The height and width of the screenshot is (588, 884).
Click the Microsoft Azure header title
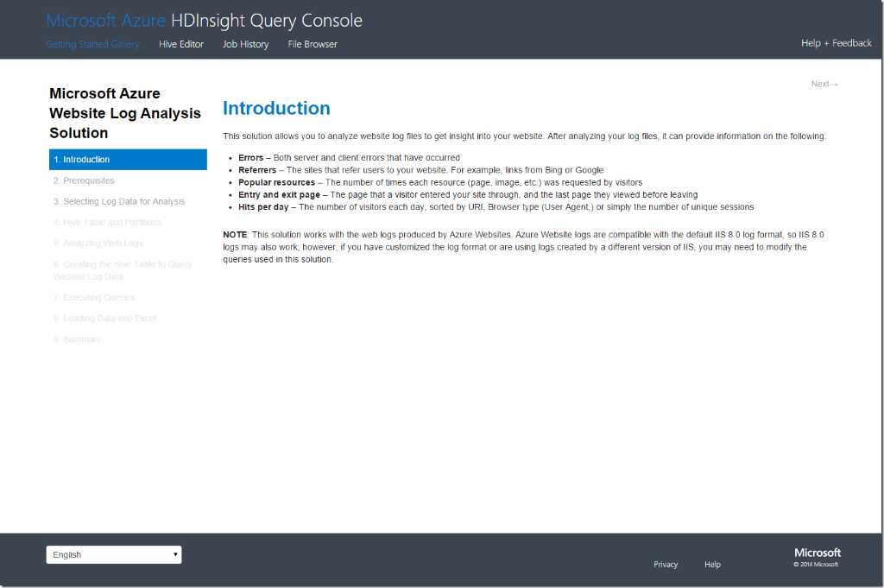(105, 21)
